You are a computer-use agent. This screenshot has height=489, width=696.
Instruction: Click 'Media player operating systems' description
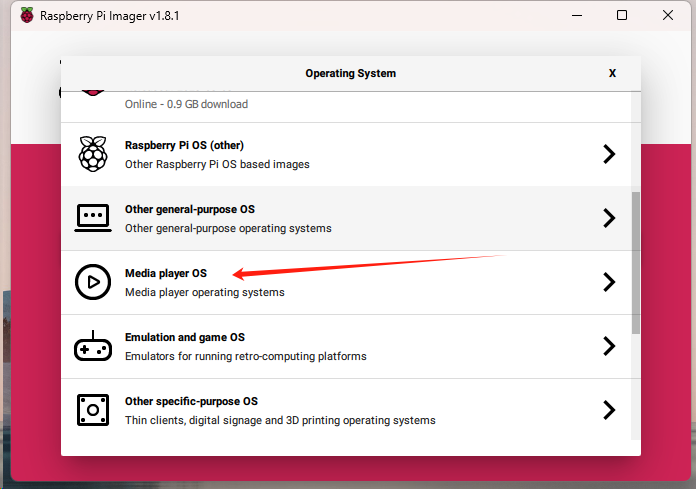coord(205,292)
